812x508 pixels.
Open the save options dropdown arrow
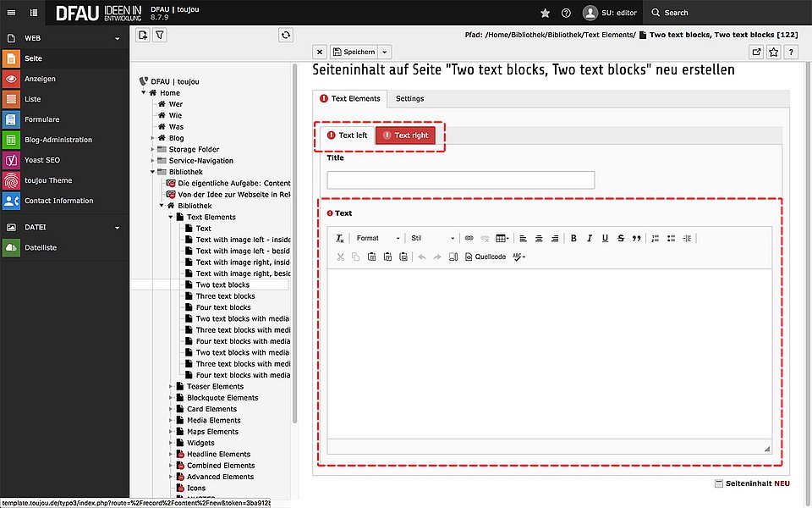click(x=385, y=52)
